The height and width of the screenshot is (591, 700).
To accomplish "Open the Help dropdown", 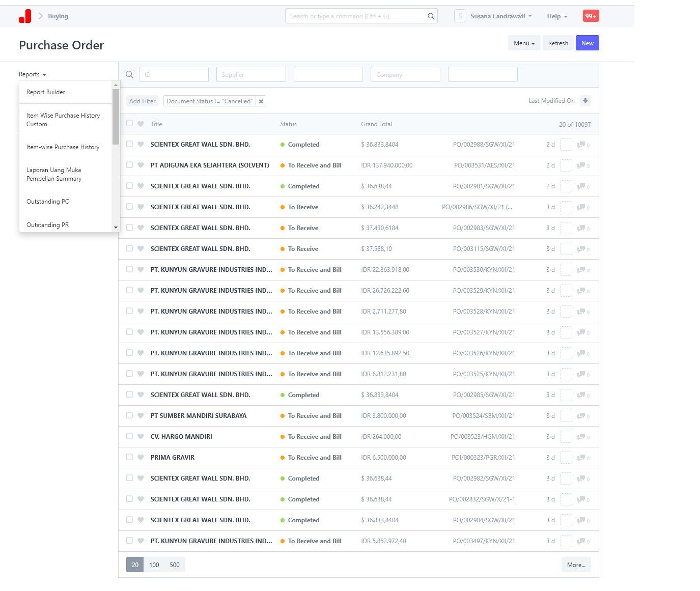I will [x=557, y=16].
